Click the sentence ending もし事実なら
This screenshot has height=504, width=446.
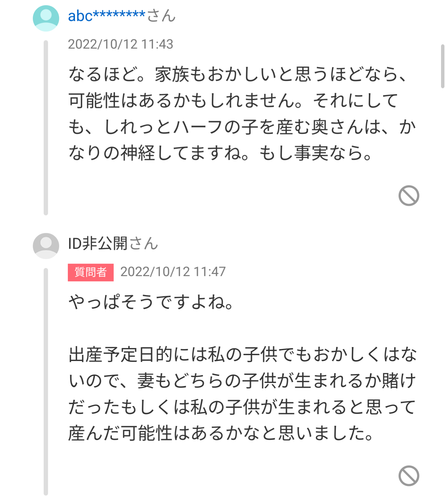point(316,153)
